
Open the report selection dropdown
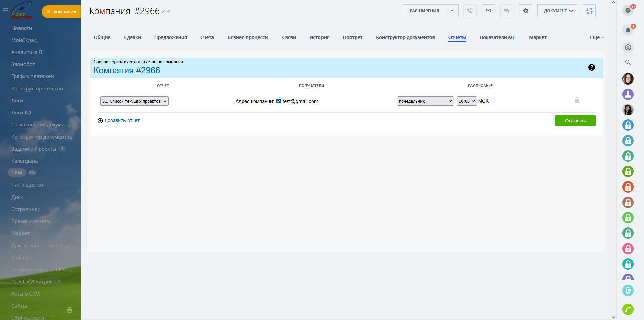point(134,101)
